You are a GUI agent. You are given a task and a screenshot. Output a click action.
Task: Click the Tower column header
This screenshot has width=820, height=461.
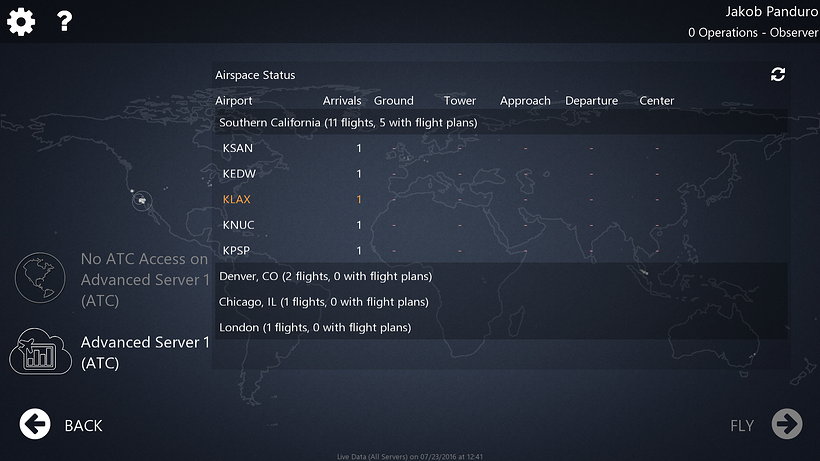click(x=460, y=100)
